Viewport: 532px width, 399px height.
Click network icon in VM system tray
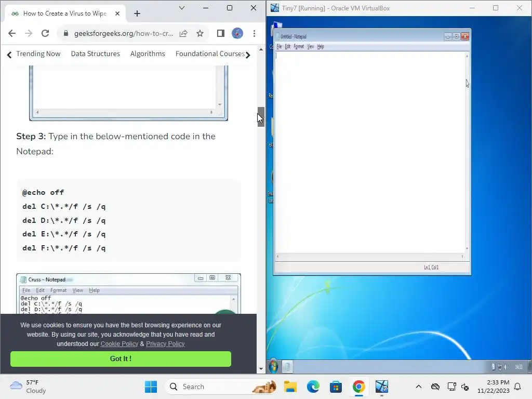click(x=500, y=367)
